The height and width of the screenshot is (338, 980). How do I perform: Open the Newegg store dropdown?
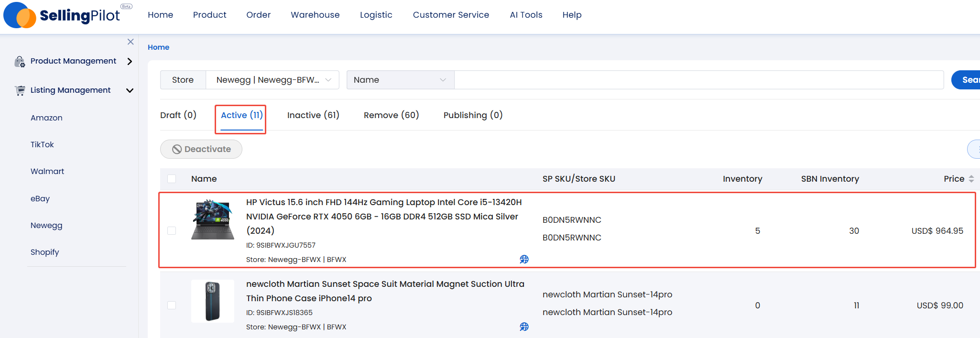tap(272, 80)
